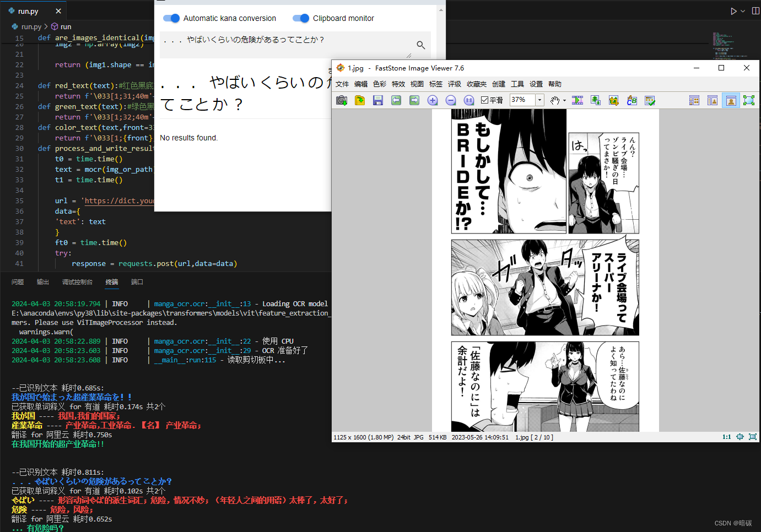Open the 工具 menu in FastStone

click(517, 84)
